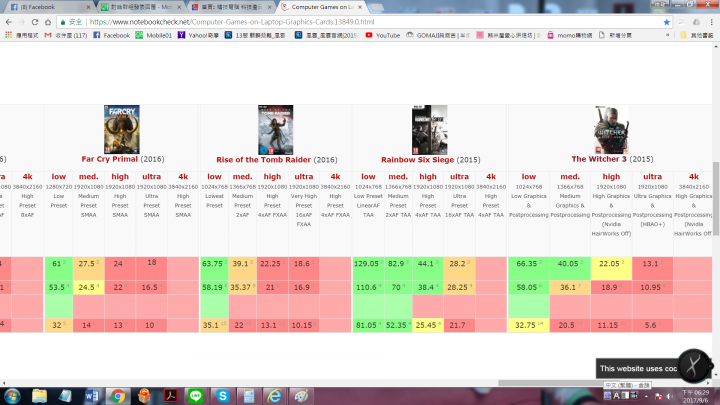
Task: Click the input language indicator in tray
Action: click(617, 396)
